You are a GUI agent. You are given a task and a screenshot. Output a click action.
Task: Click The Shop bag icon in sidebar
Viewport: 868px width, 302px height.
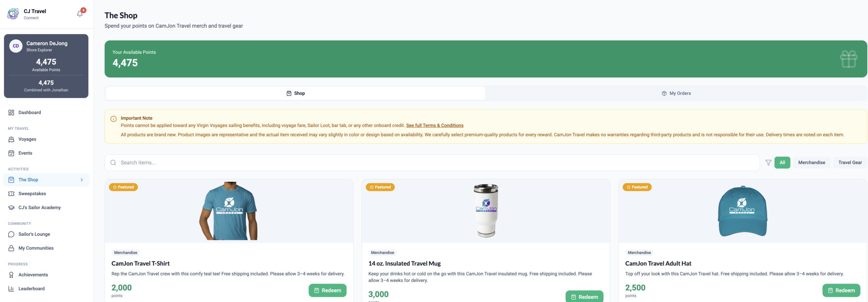(11, 180)
